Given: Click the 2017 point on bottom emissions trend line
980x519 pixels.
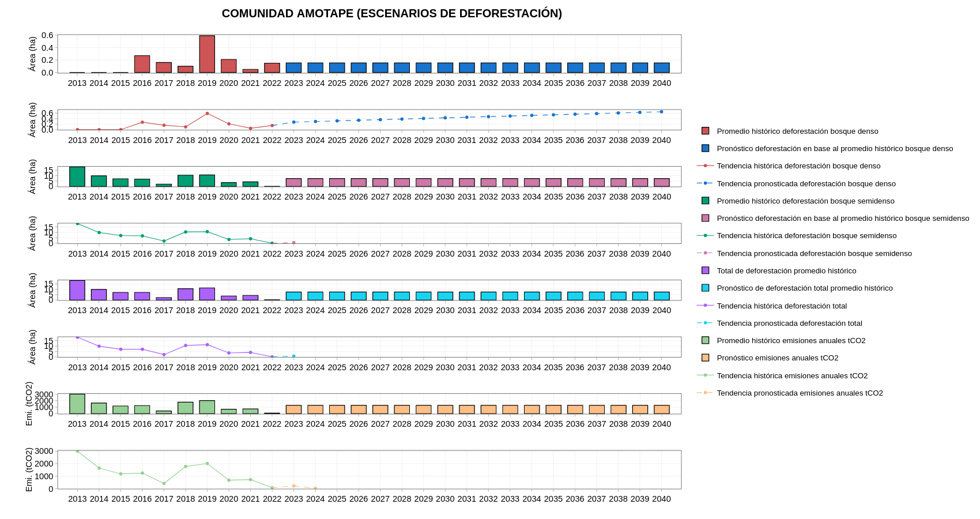Looking at the screenshot, I should coord(164,484).
